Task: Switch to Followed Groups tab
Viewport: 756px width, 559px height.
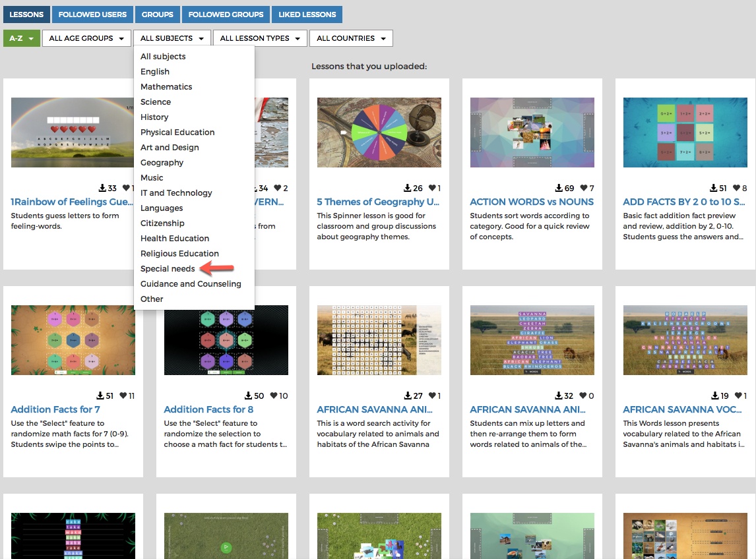Action: point(226,15)
